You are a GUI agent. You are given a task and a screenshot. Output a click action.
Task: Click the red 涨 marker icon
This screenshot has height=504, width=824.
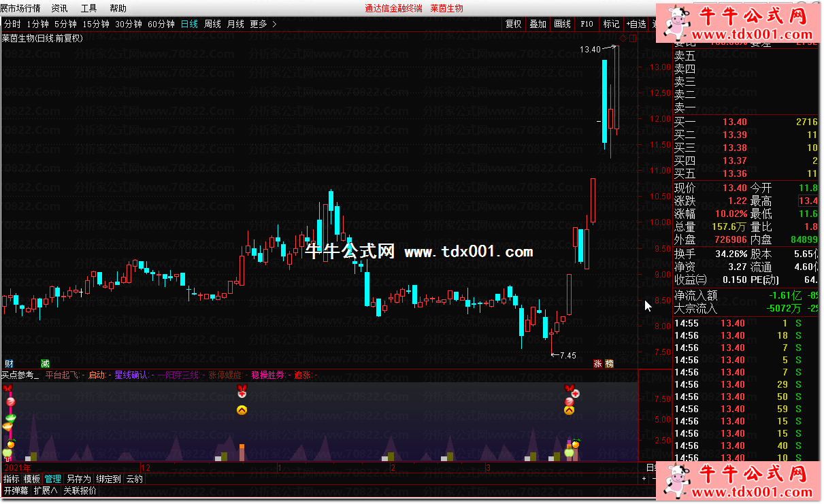click(598, 364)
